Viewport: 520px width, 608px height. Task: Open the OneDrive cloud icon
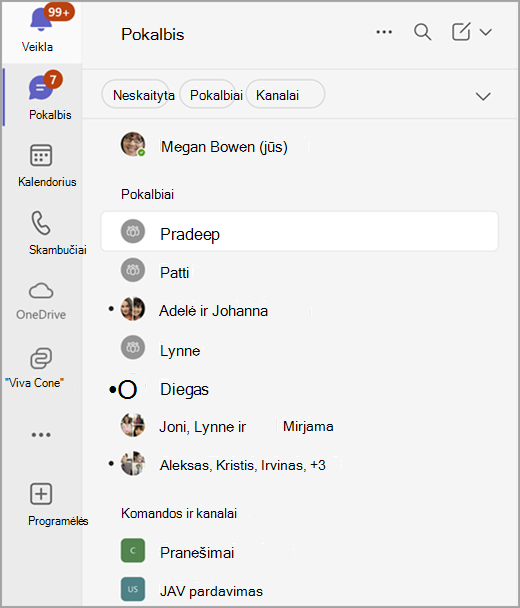[x=41, y=291]
